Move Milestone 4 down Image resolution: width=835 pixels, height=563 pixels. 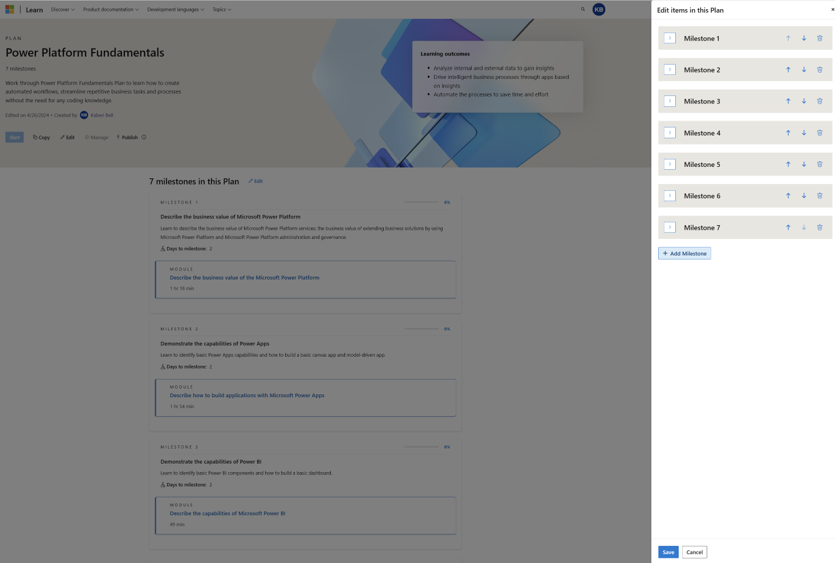pos(804,133)
